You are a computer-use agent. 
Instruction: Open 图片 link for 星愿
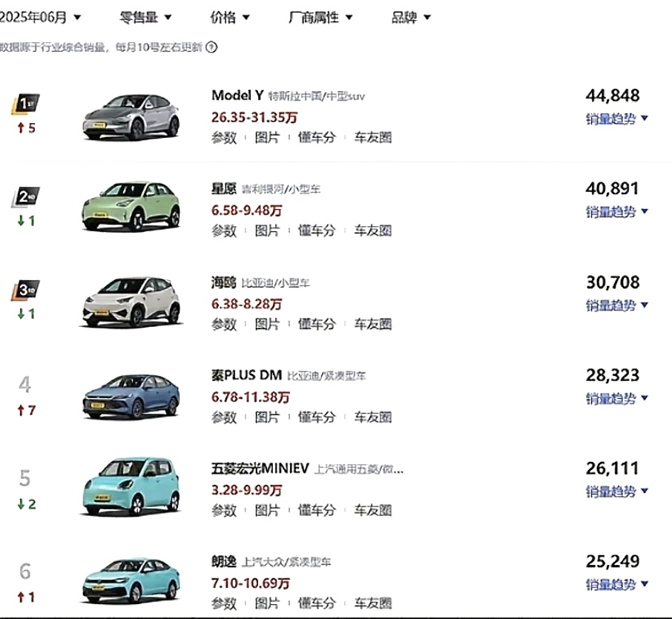pyautogui.click(x=267, y=231)
